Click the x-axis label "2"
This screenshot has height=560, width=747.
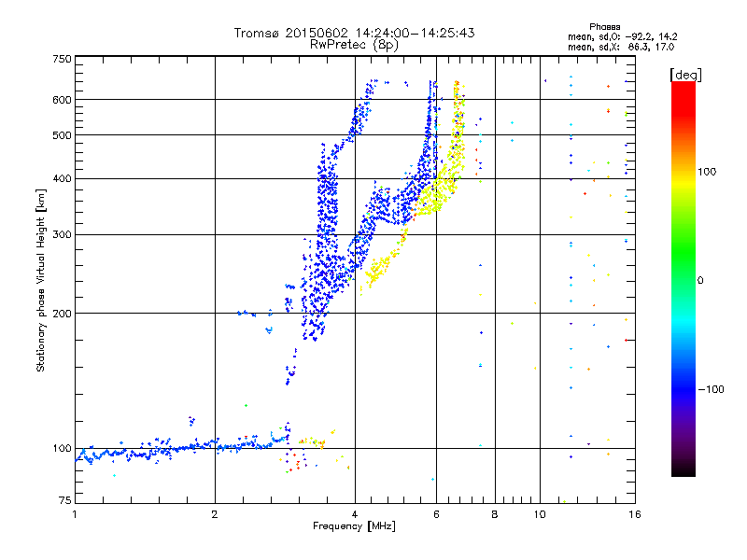click(215, 514)
